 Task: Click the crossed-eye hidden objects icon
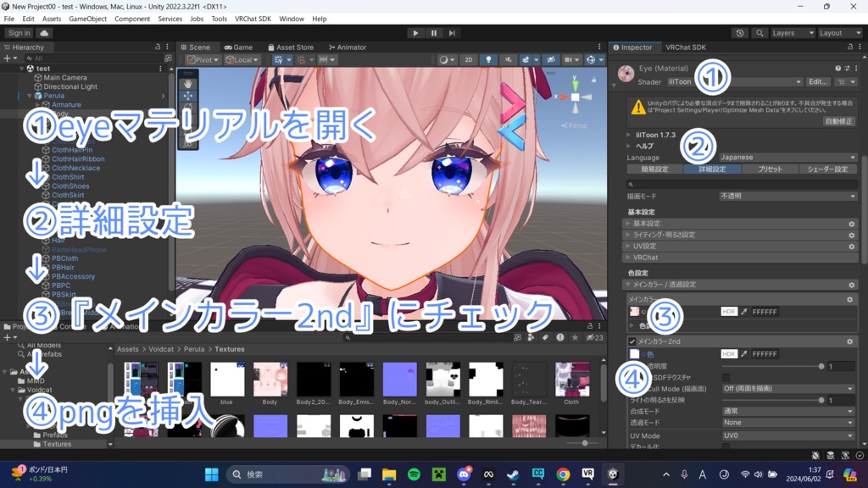551,60
